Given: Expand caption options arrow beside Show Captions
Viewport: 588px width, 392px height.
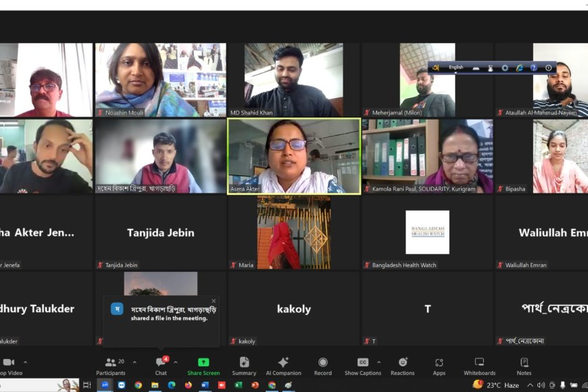Looking at the screenshot, I should tap(378, 362).
